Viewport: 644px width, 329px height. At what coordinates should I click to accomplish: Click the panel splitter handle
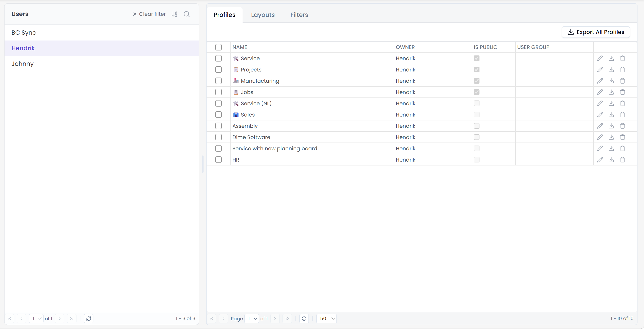tap(202, 164)
